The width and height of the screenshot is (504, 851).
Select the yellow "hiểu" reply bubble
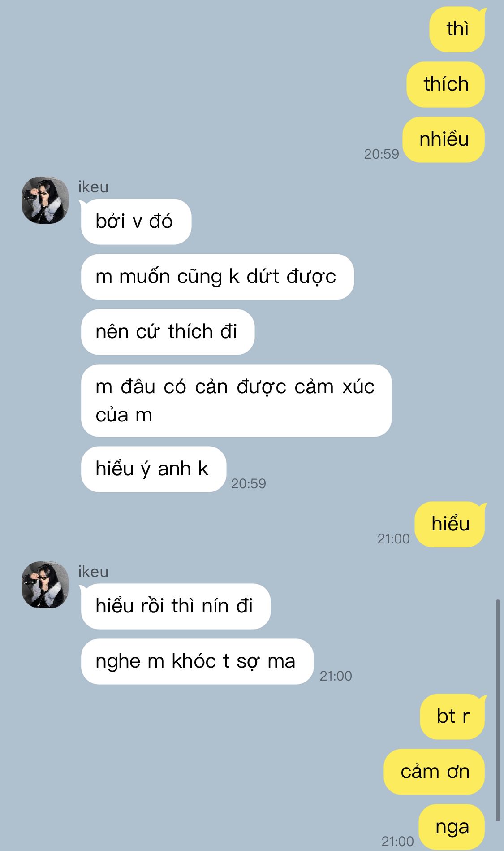click(x=450, y=524)
